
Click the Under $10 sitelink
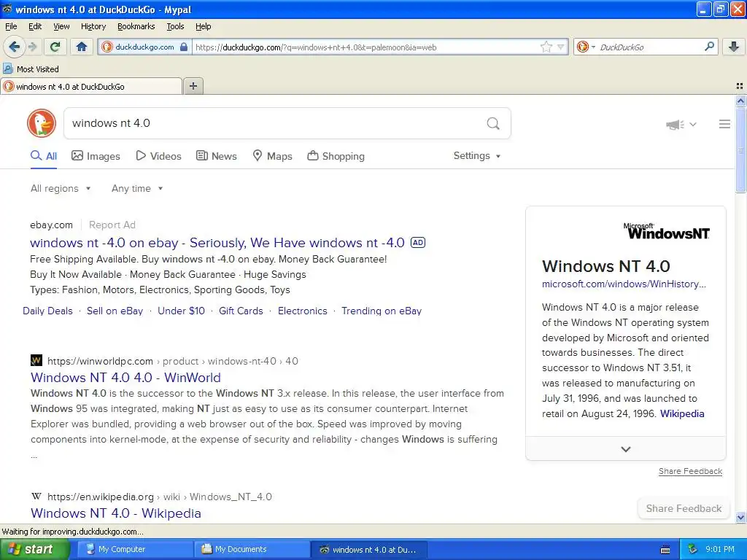point(181,311)
